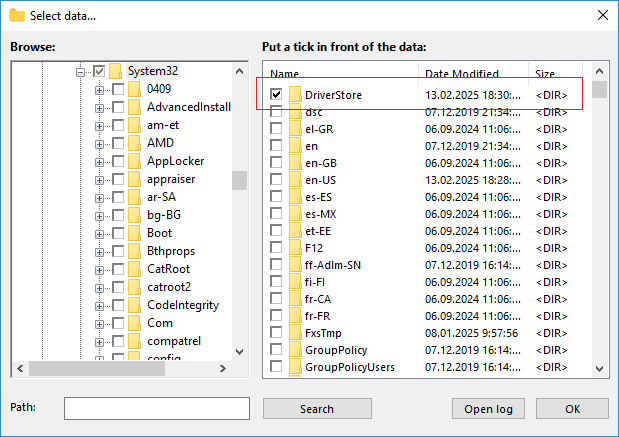
Task: Click the GroupPolicyUsers folder icon
Action: pos(295,367)
